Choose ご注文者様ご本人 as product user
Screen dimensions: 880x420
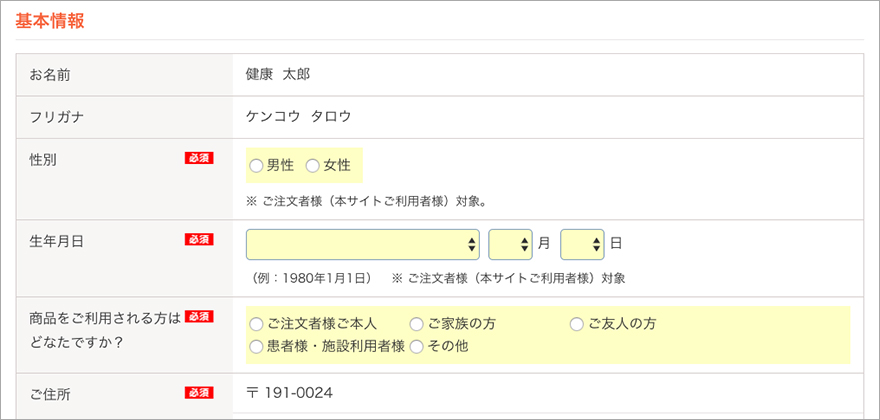tap(257, 324)
